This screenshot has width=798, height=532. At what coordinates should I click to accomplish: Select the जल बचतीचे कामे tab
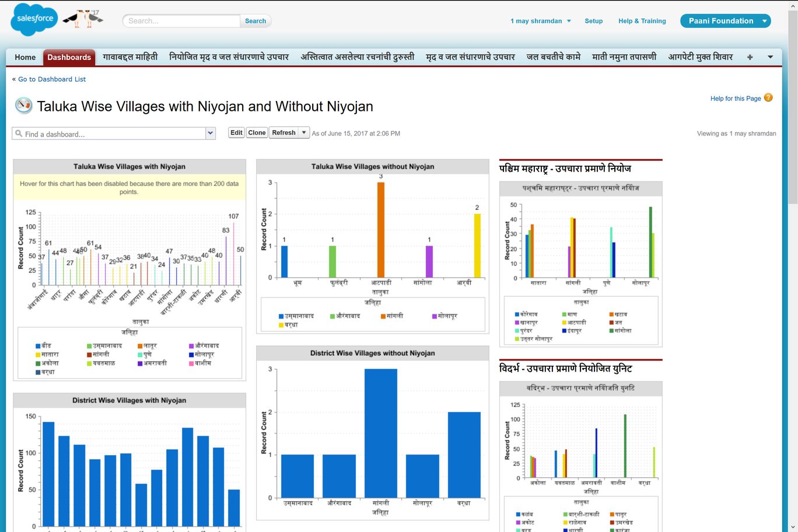[553, 57]
